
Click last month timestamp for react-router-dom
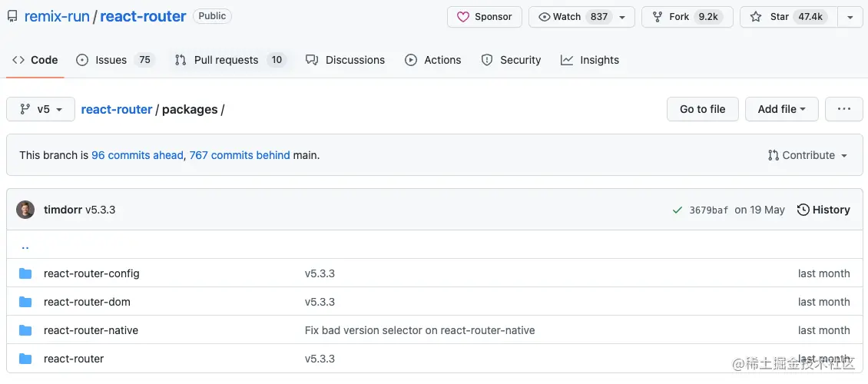pos(823,302)
